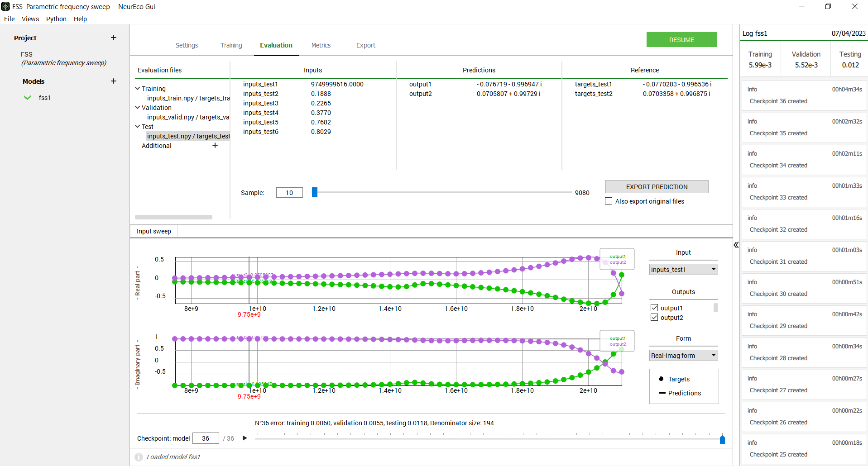The height and width of the screenshot is (466, 868).
Task: Collapse the log panel with double chevron
Action: (736, 245)
